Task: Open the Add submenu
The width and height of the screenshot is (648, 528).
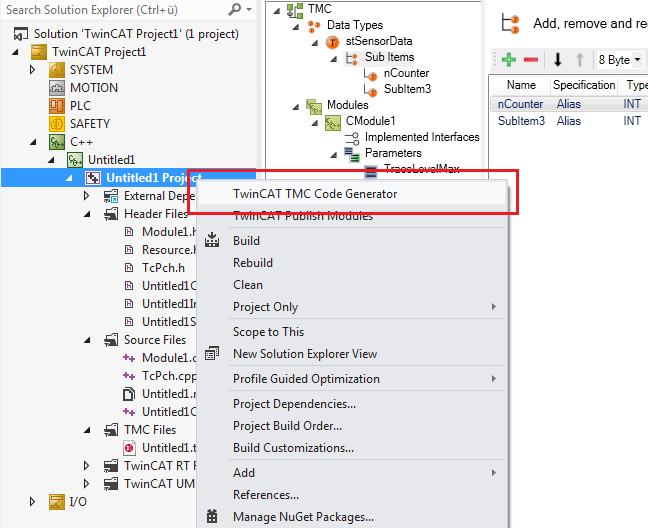Action: tap(351, 473)
